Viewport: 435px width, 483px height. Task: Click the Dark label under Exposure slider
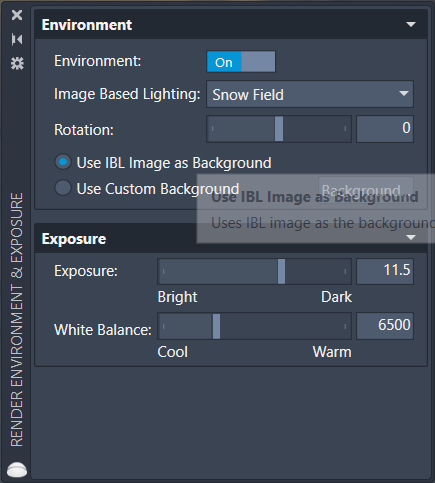coord(336,297)
